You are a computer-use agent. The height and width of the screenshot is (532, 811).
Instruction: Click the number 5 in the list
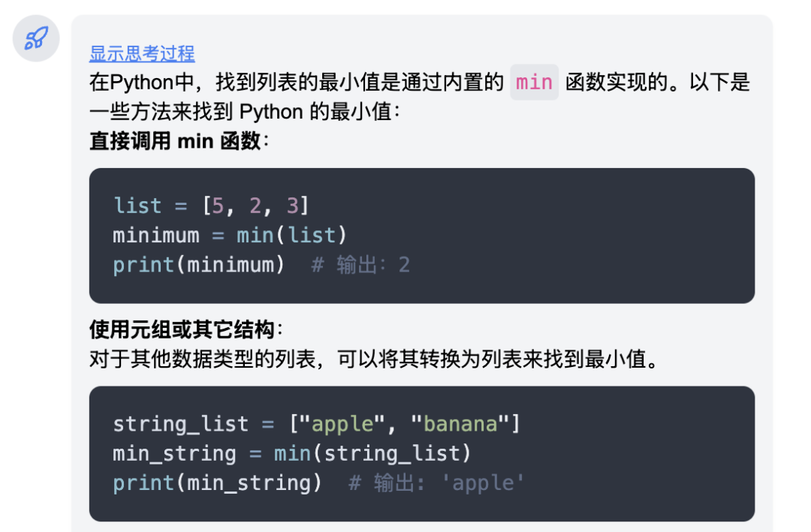218,206
